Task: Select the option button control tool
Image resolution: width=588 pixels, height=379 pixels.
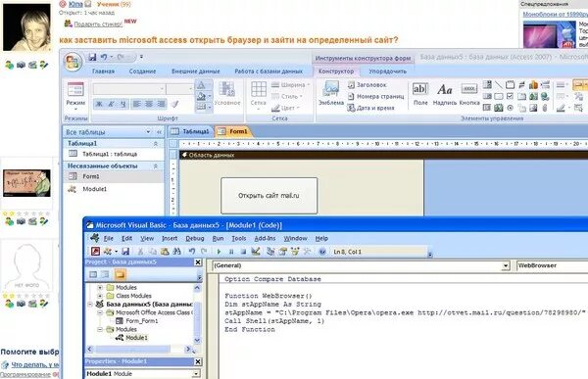Action: point(510,108)
